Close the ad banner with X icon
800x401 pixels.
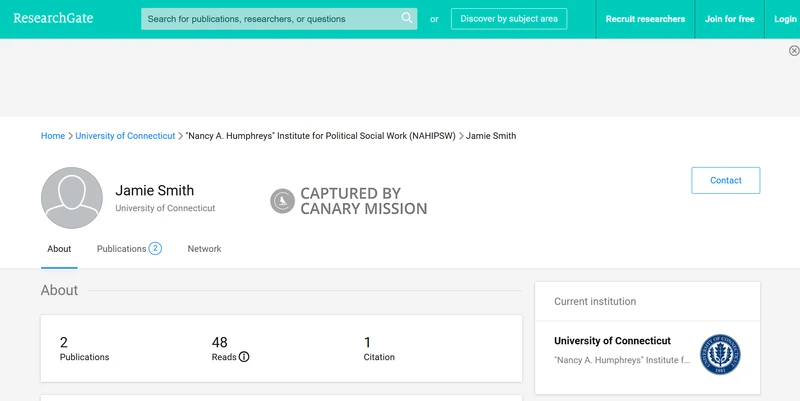[x=794, y=51]
